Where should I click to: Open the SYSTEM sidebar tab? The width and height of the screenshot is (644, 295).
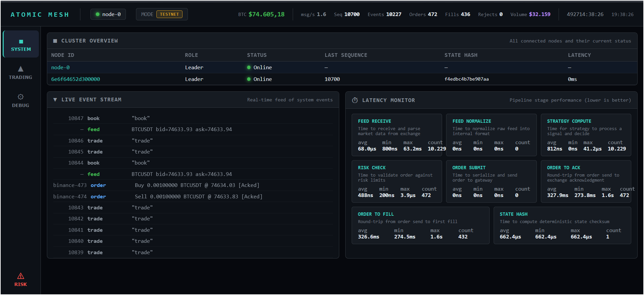click(21, 44)
